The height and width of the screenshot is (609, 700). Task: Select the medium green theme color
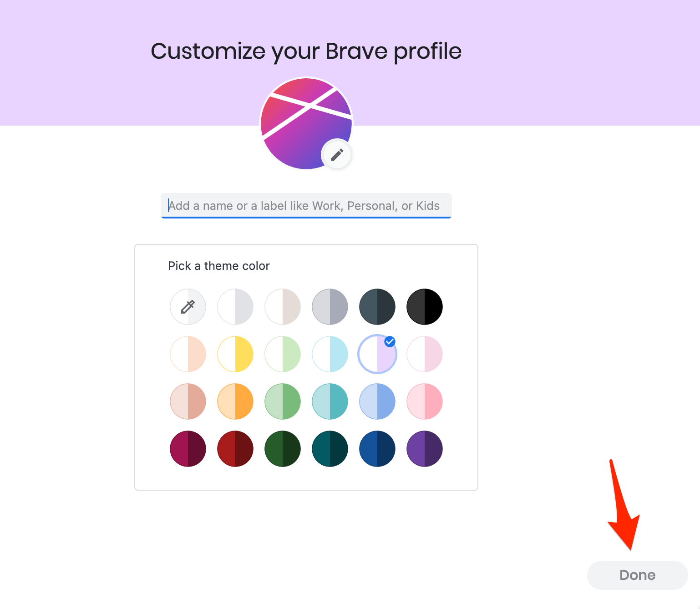pos(283,401)
